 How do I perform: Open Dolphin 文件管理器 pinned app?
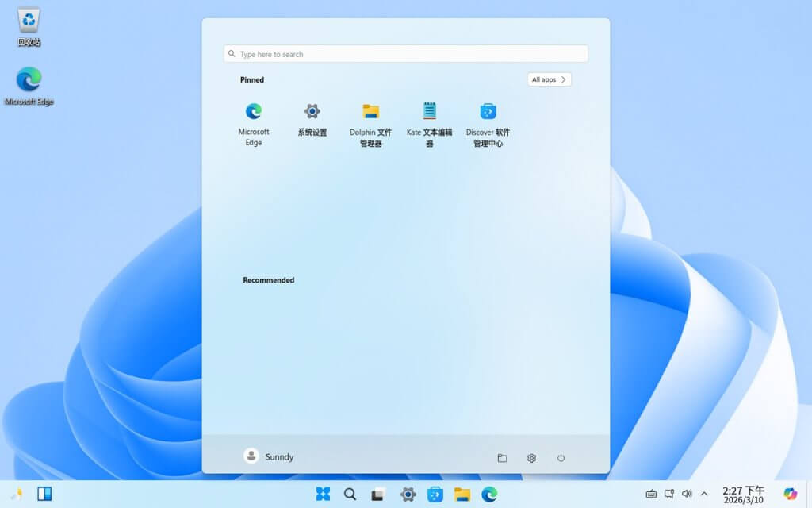(371, 124)
